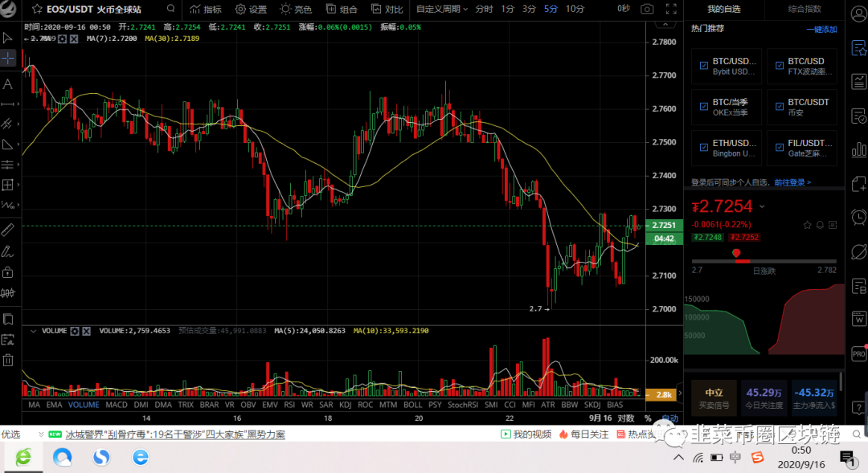
Task: Open 指标 indicators menu
Action: [206, 9]
